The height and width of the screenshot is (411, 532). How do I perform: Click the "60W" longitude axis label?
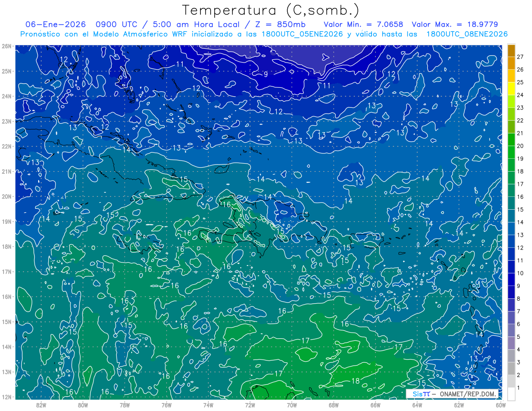coord(501,405)
